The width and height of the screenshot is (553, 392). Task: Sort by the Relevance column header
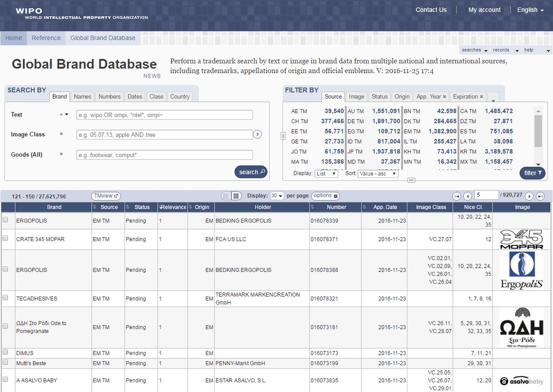coord(173,207)
